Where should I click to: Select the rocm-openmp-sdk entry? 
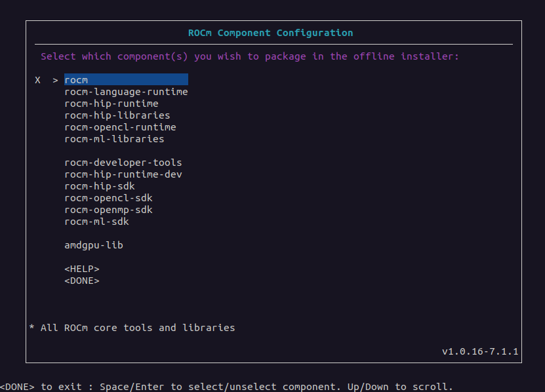[108, 210]
